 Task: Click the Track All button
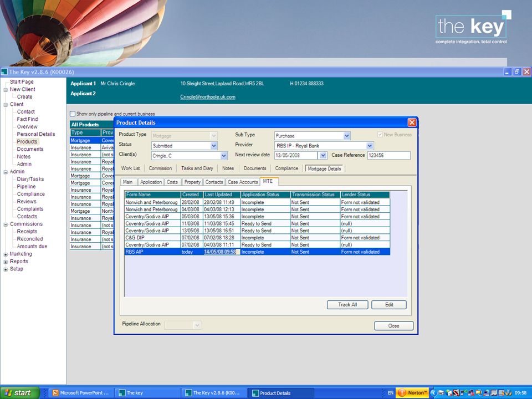click(347, 305)
